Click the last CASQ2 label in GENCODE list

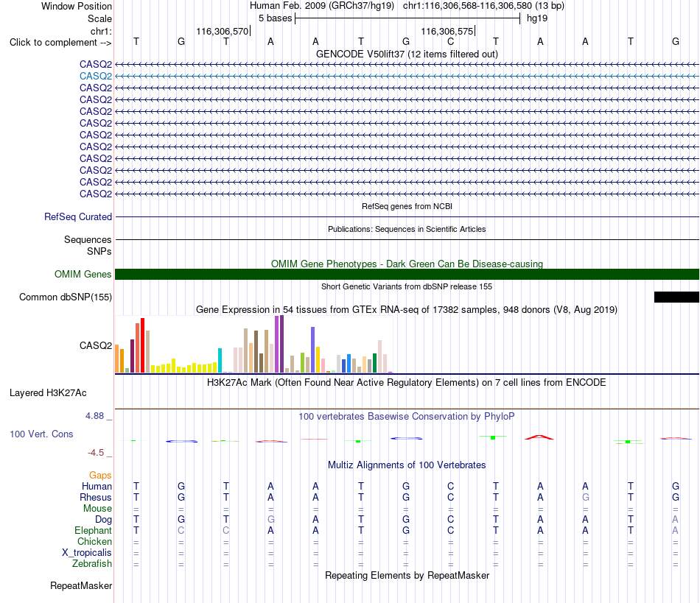click(x=96, y=194)
